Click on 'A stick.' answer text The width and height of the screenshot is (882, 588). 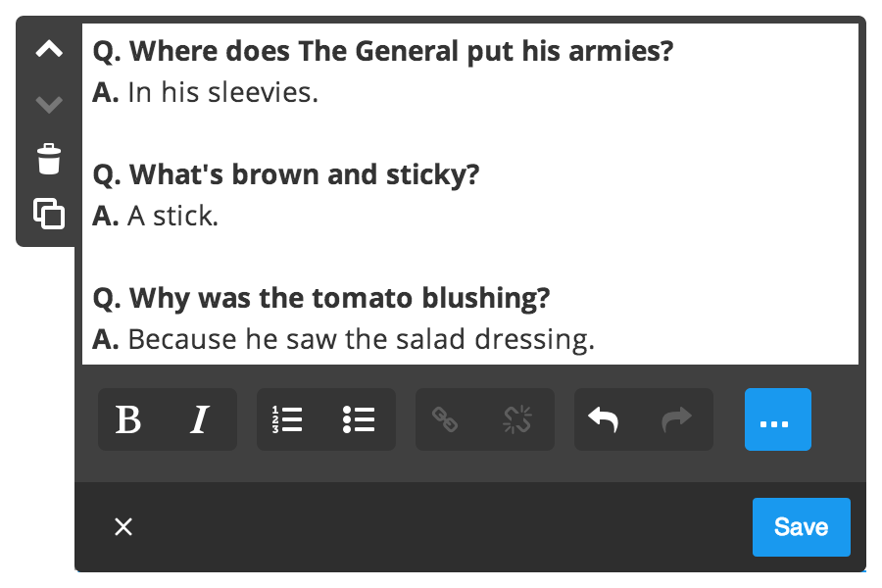172,216
